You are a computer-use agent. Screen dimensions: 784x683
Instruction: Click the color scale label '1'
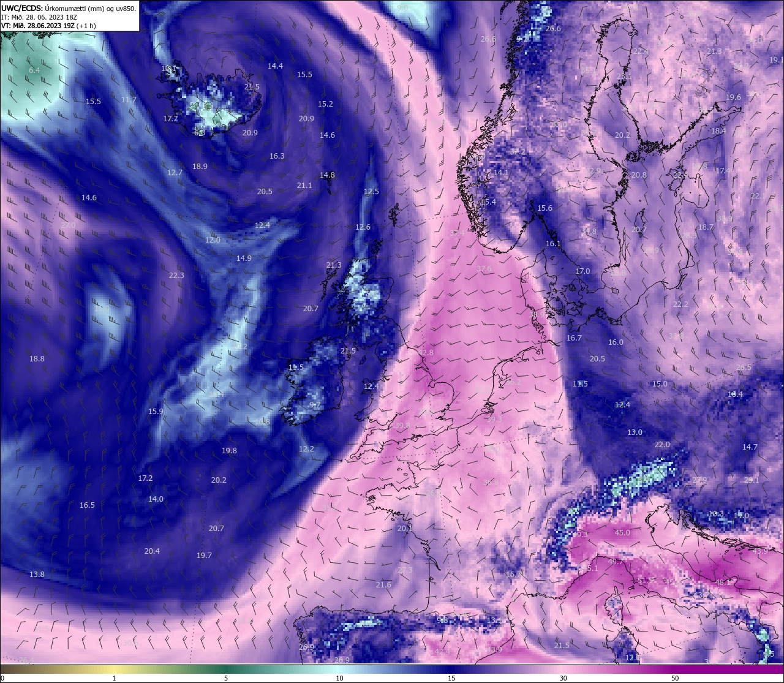(x=114, y=678)
